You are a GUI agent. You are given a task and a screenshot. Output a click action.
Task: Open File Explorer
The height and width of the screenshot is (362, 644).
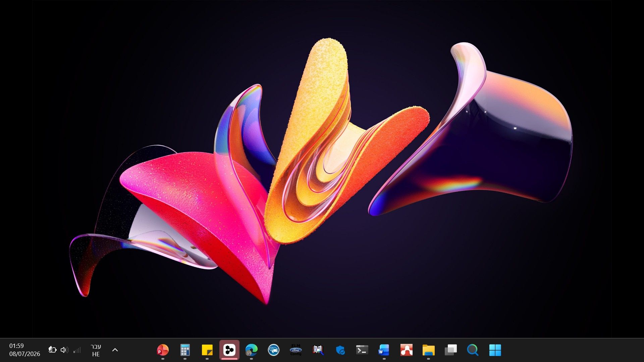428,350
